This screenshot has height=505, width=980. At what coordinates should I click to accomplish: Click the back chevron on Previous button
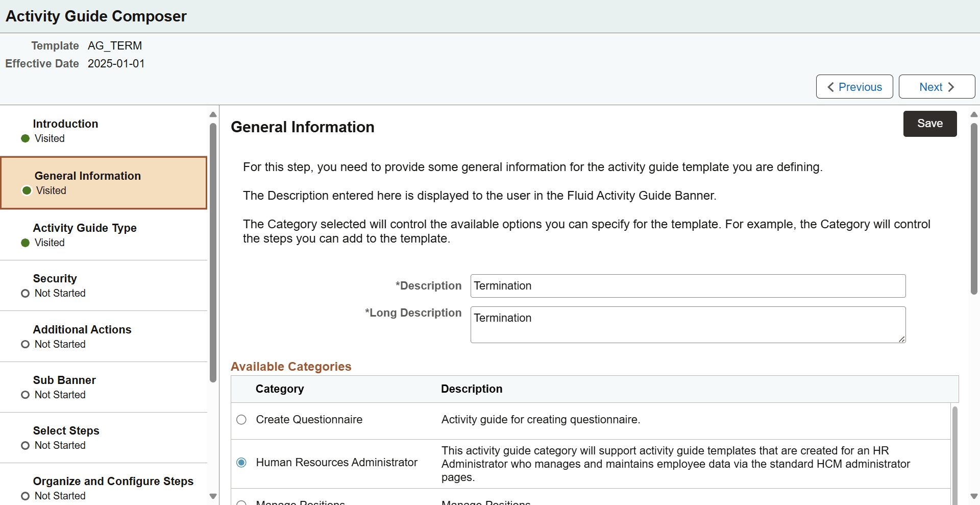pos(831,87)
